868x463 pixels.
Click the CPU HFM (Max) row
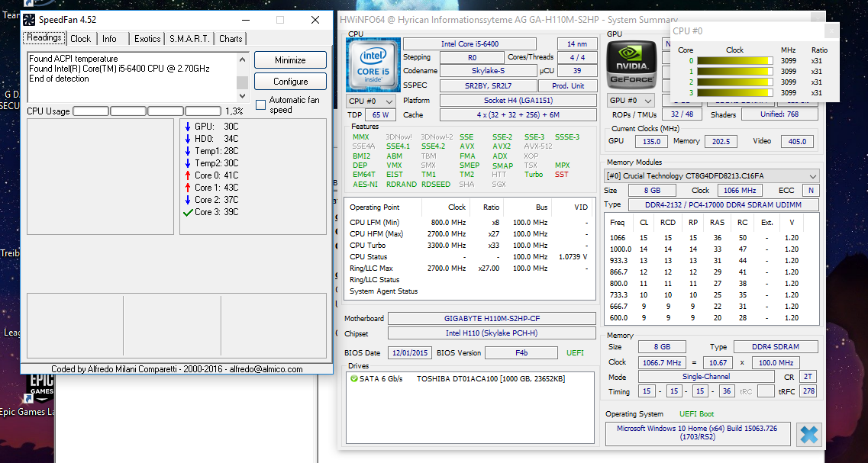[469, 234]
